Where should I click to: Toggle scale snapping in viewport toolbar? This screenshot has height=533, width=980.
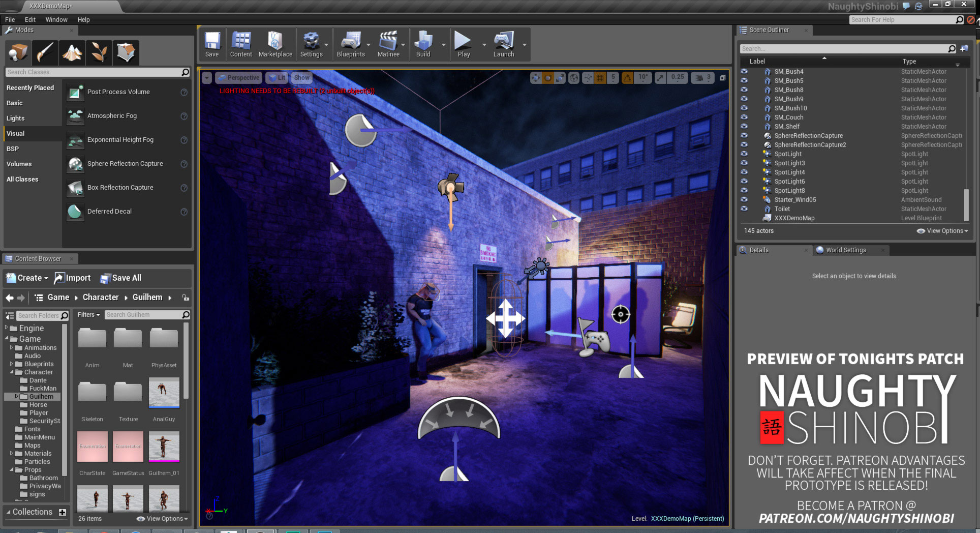coord(660,78)
